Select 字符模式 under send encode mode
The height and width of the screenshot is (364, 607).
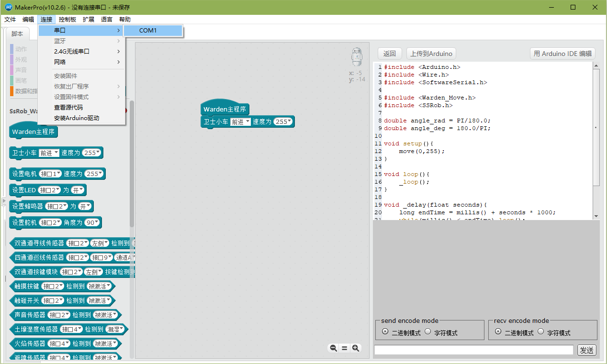pyautogui.click(x=428, y=331)
